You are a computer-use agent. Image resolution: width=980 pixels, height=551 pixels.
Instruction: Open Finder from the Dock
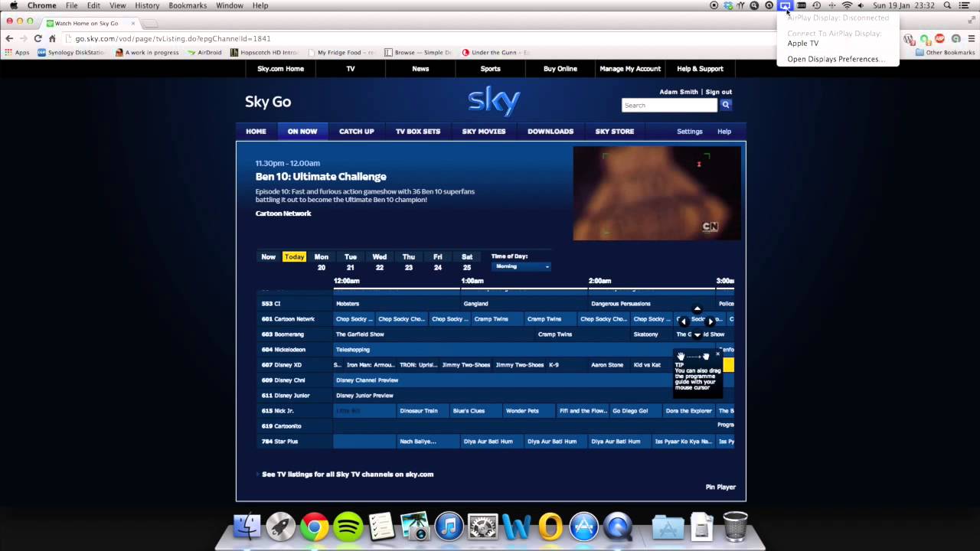247,527
